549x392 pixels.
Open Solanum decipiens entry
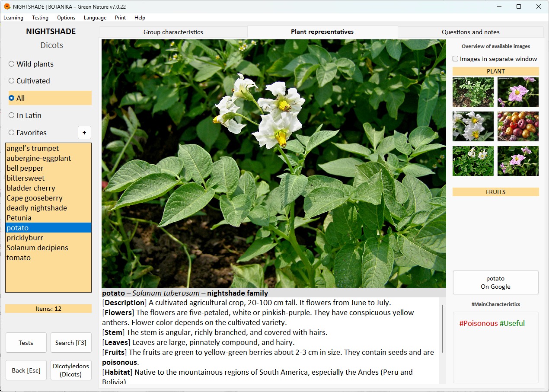48,248
